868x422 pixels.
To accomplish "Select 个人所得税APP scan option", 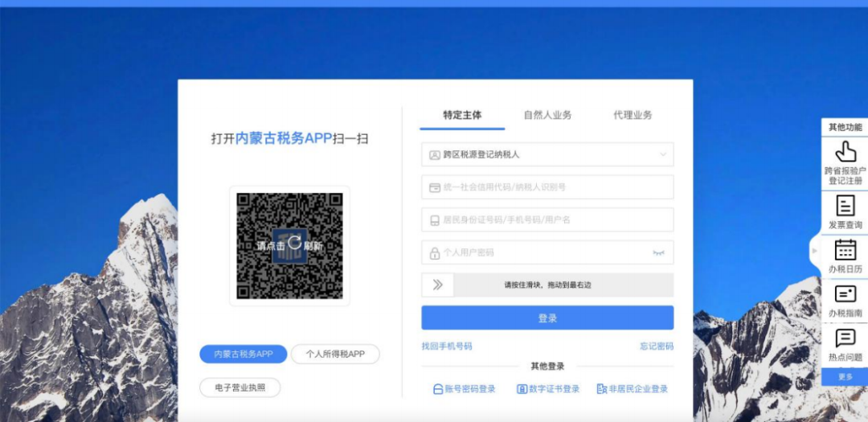I will click(335, 354).
